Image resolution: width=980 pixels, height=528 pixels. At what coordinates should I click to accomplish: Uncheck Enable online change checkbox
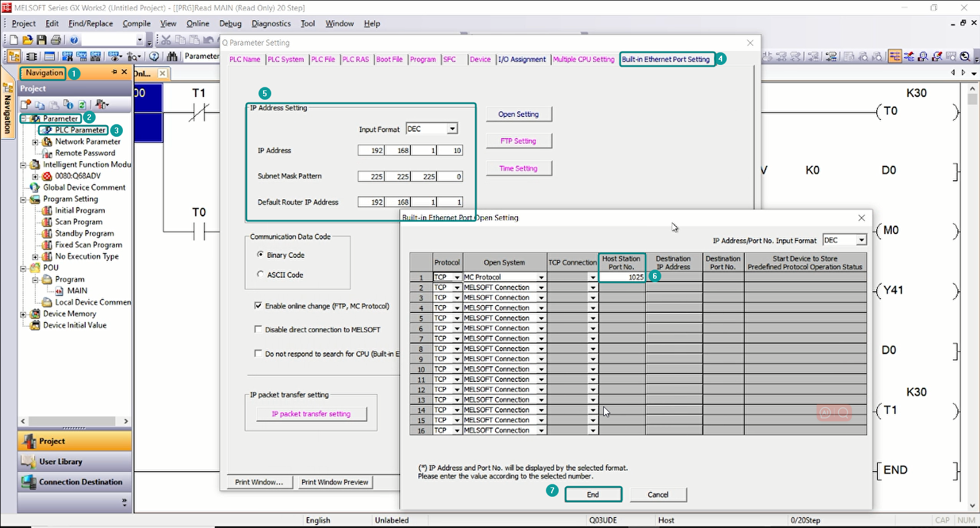(258, 305)
